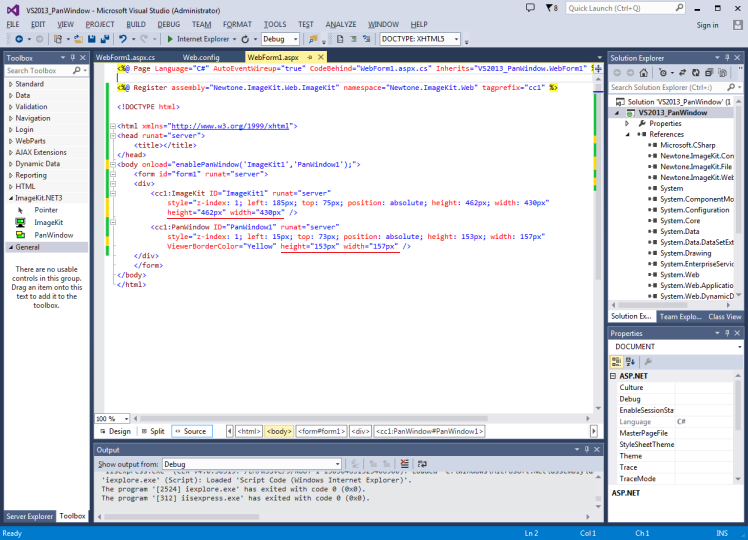Click the Clear All icon in Output
The width and height of the screenshot is (748, 540).
405,464
